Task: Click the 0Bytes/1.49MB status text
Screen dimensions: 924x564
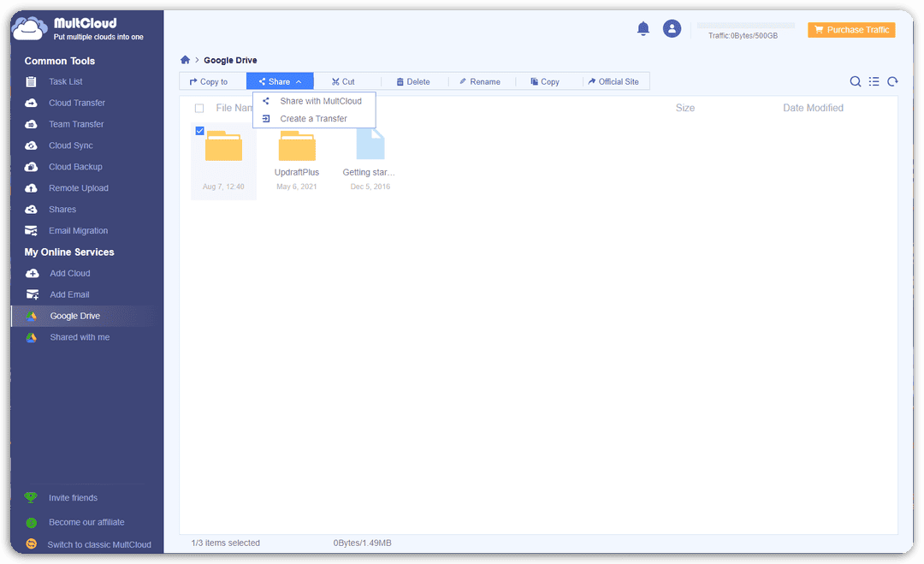Action: (x=362, y=543)
